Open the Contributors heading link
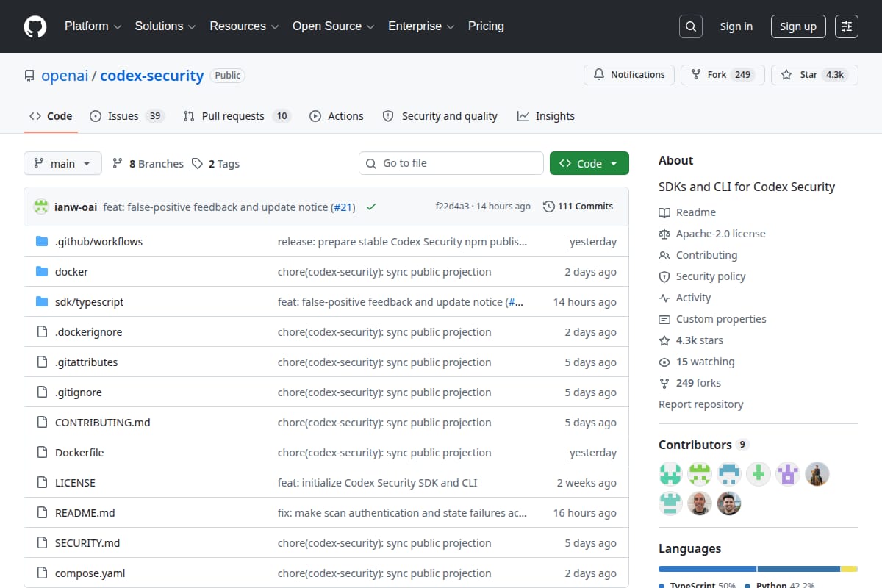 [x=703, y=445]
